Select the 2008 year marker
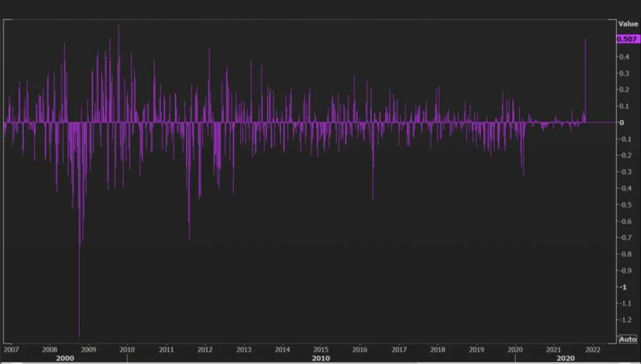This screenshot has height=364, width=641. 50,350
